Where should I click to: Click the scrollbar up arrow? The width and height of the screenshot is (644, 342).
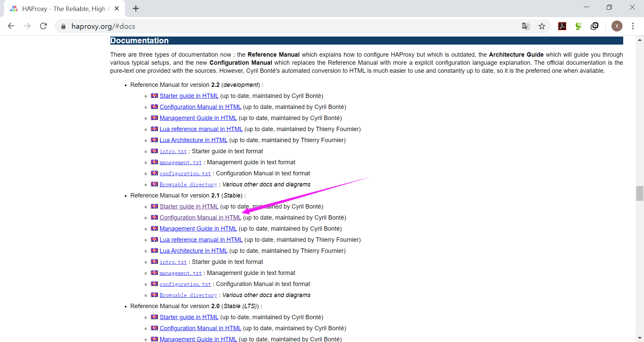click(x=640, y=40)
